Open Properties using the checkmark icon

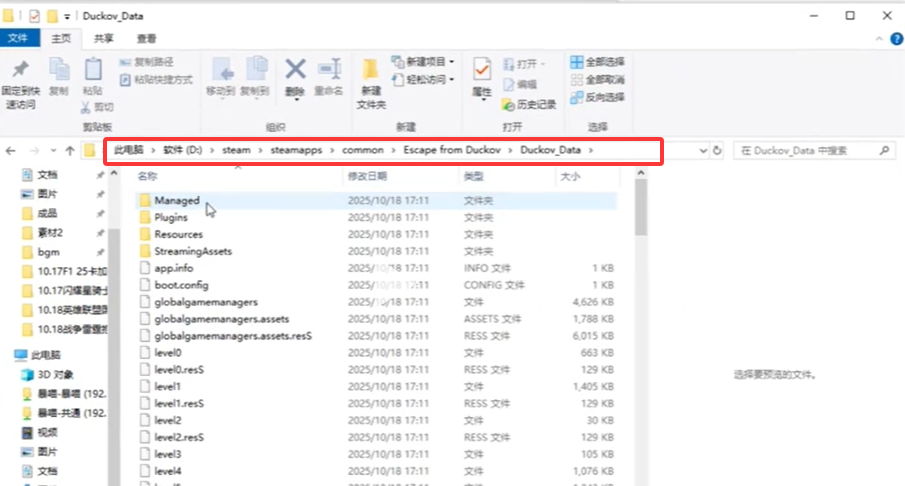click(x=482, y=72)
